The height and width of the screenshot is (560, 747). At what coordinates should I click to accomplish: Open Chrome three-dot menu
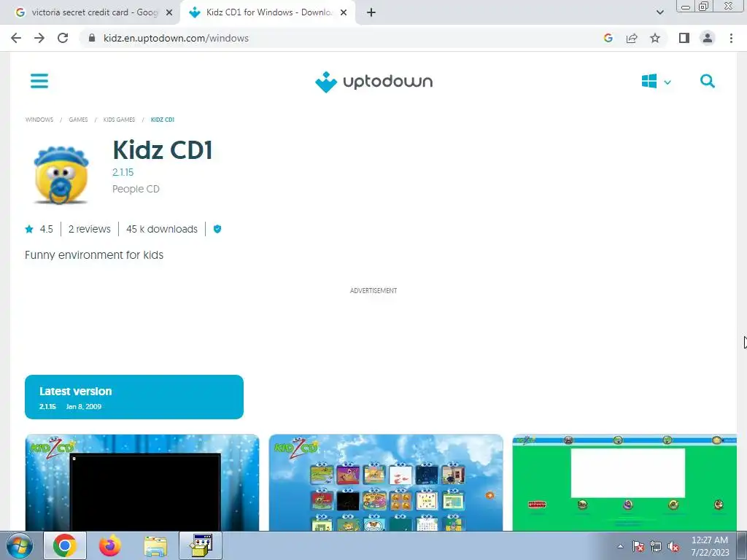coord(731,38)
